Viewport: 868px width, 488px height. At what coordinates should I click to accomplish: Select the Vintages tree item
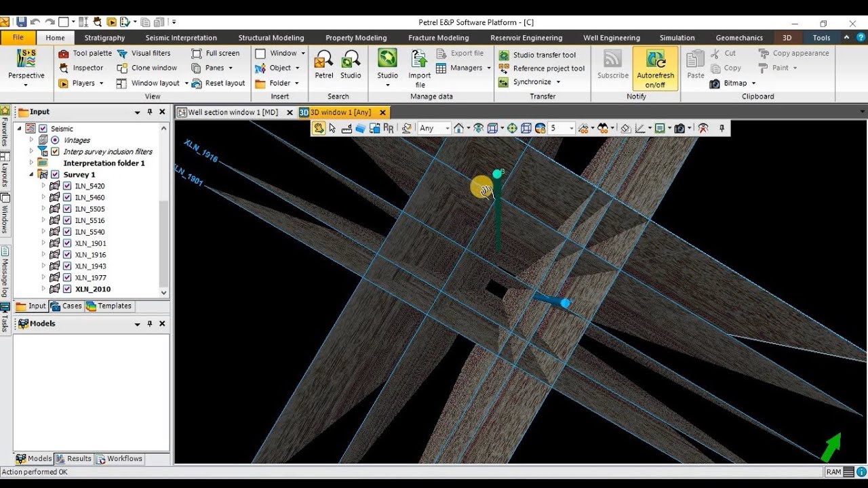coord(77,140)
